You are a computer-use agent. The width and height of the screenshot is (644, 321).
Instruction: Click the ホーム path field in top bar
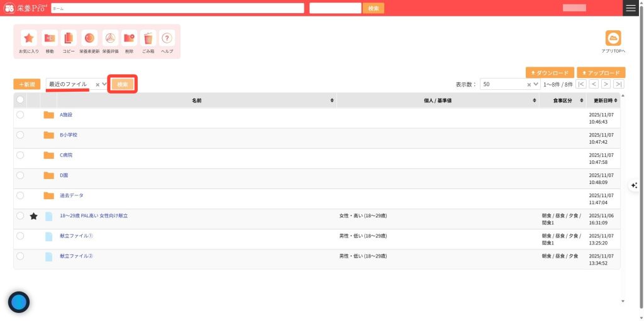(177, 8)
